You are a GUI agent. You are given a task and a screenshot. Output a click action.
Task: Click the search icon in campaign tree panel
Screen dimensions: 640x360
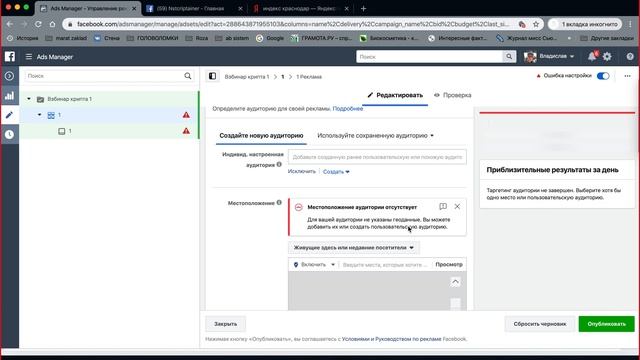[188, 76]
